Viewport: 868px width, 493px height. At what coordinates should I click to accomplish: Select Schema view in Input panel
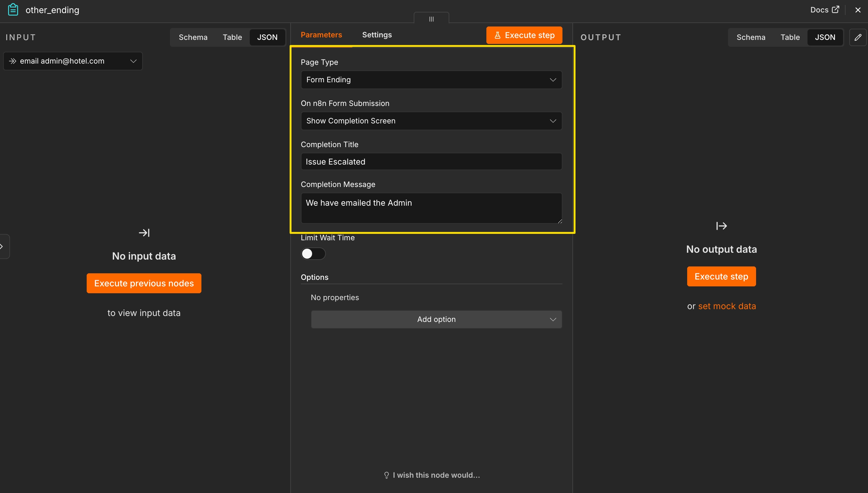click(x=193, y=37)
